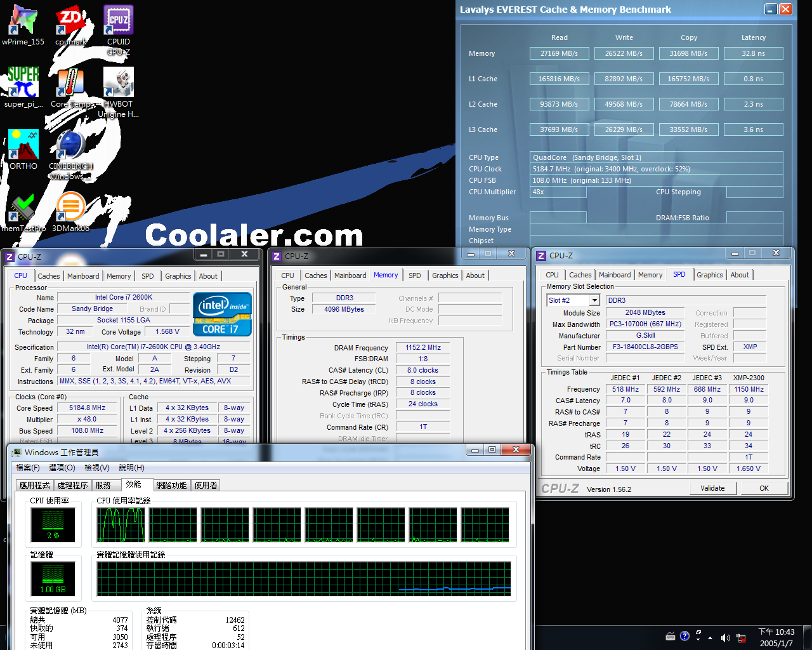Select the 效能 tab in Task Manager
This screenshot has width=812, height=650.
[x=134, y=484]
